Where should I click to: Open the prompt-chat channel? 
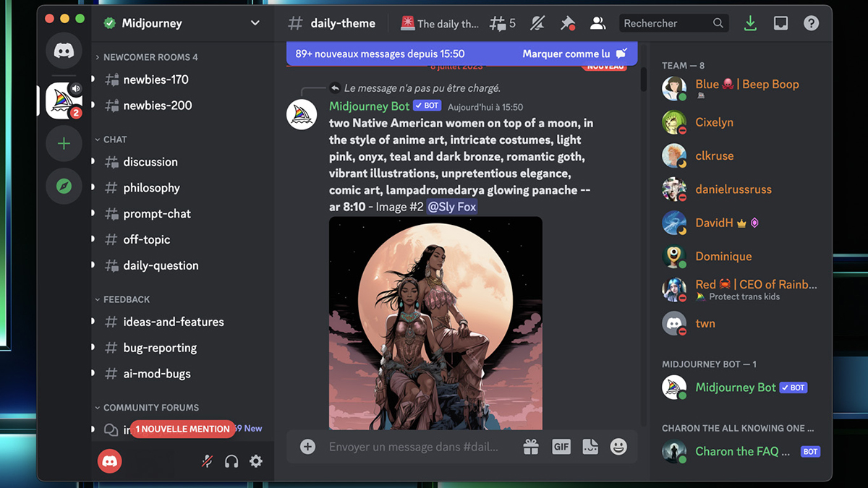pyautogui.click(x=157, y=214)
